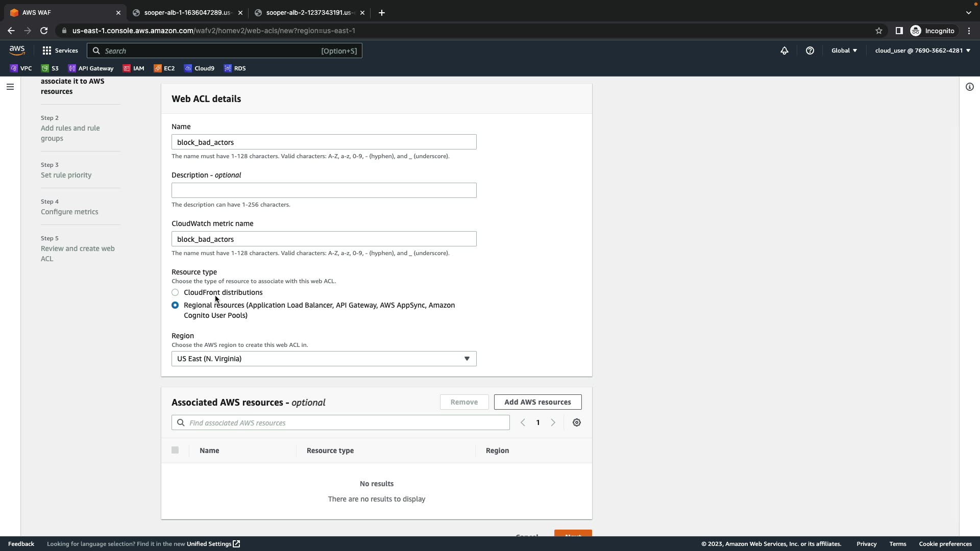Select the Regional resources radio option
Viewport: 980px width, 551px height.
(x=175, y=305)
